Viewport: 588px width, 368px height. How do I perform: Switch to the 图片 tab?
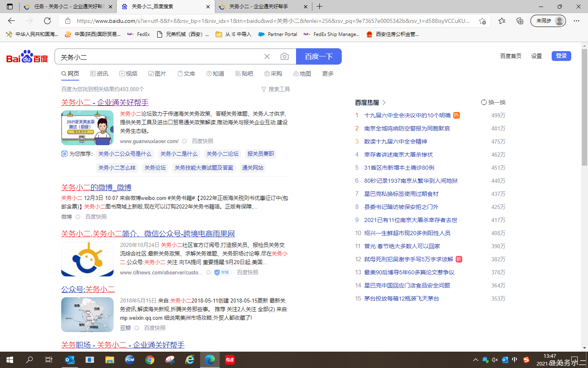[157, 74]
